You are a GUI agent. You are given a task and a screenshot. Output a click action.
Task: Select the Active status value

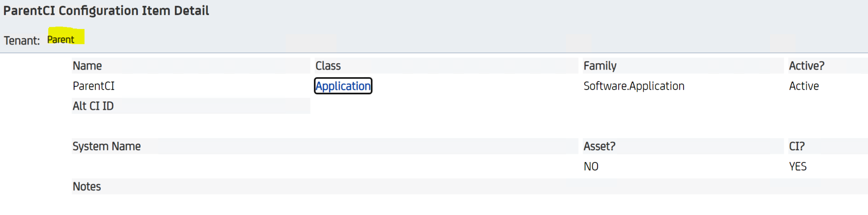pyautogui.click(x=804, y=86)
